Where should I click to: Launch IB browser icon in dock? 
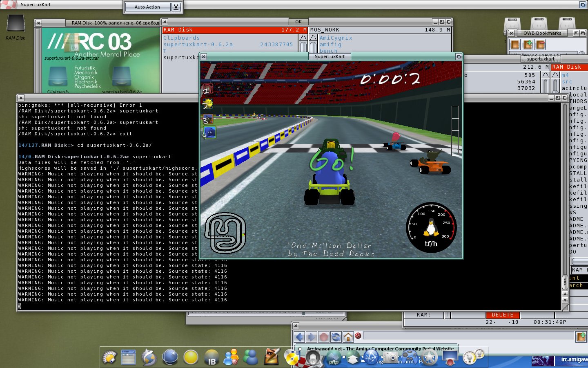(x=212, y=358)
